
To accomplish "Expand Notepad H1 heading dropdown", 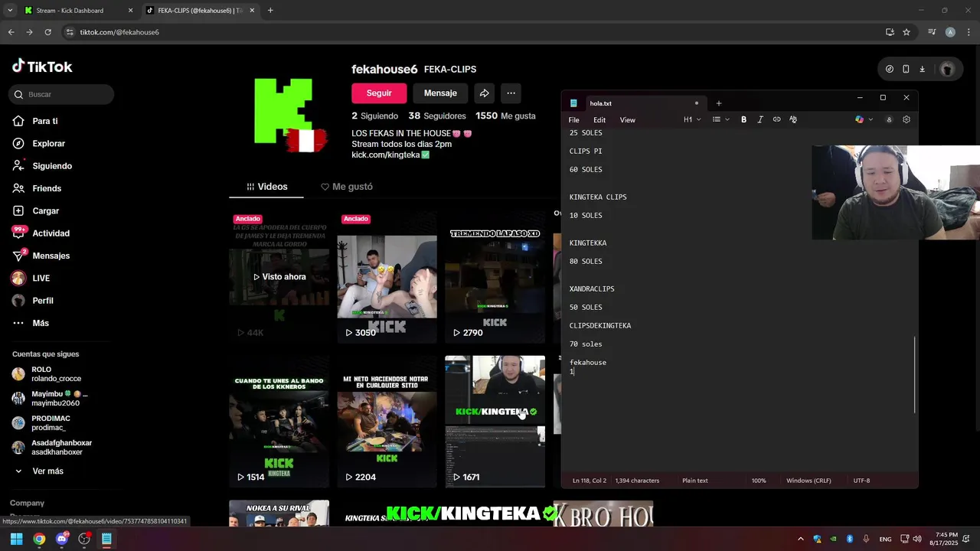I will [x=692, y=119].
